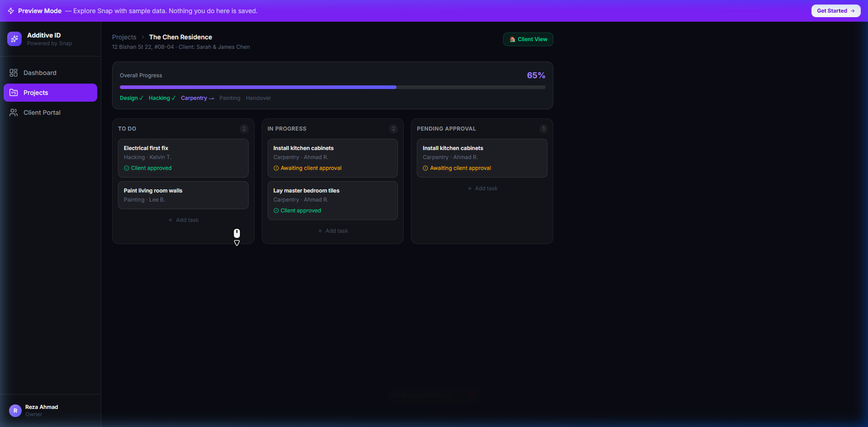Click the count badge on In Progress column

point(393,128)
